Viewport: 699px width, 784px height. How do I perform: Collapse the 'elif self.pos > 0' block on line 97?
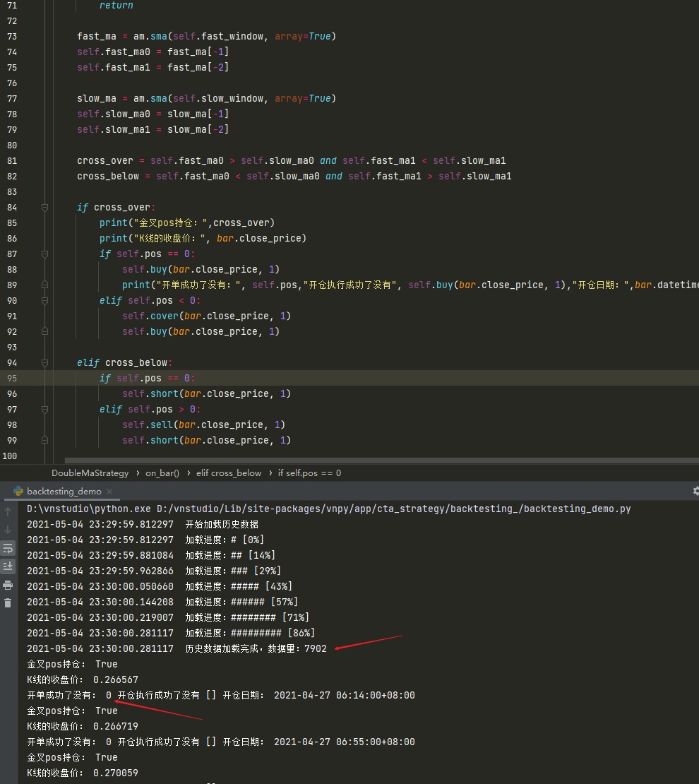44,410
